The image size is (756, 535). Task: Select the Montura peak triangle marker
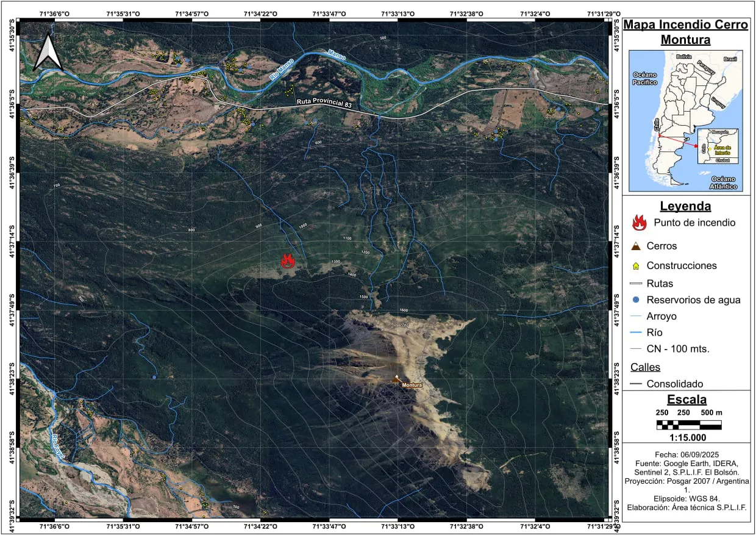(397, 378)
